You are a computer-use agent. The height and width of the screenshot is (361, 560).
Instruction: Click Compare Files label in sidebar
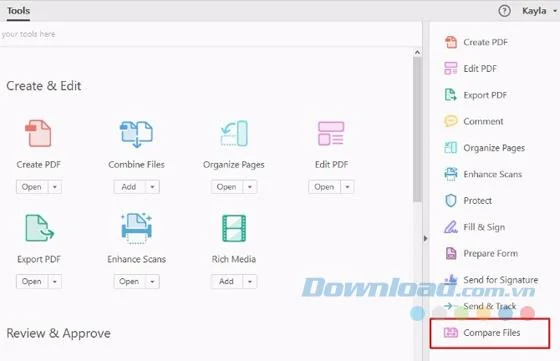tap(491, 332)
